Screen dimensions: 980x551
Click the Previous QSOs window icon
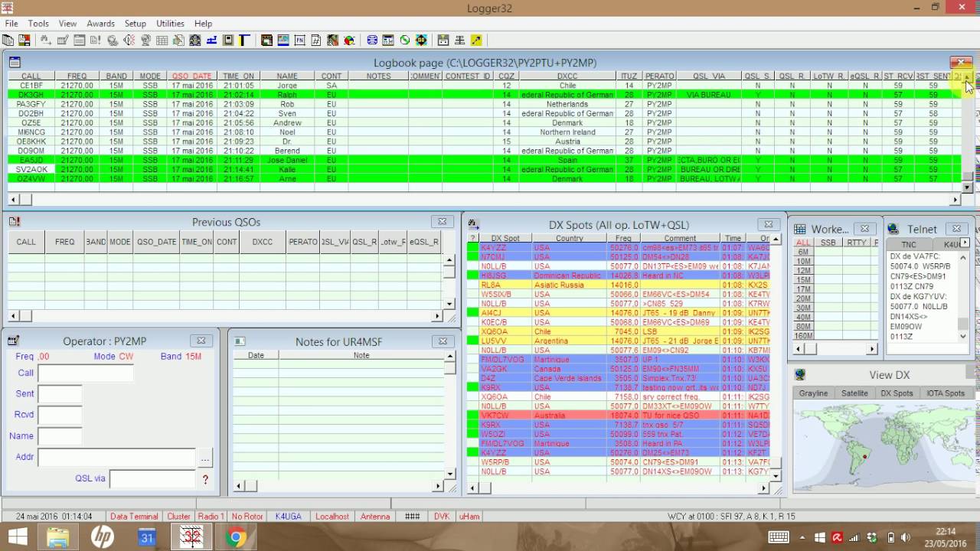tap(15, 222)
